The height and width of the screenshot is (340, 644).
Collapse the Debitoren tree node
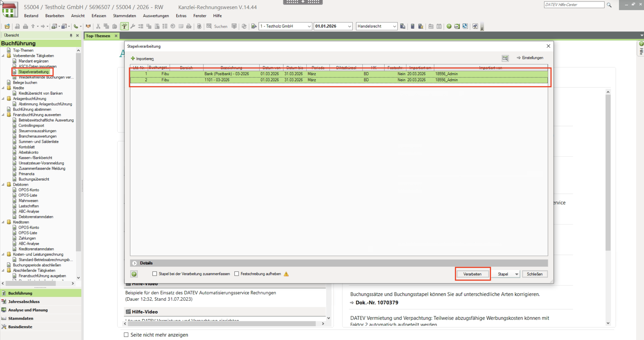pyautogui.click(x=3, y=185)
